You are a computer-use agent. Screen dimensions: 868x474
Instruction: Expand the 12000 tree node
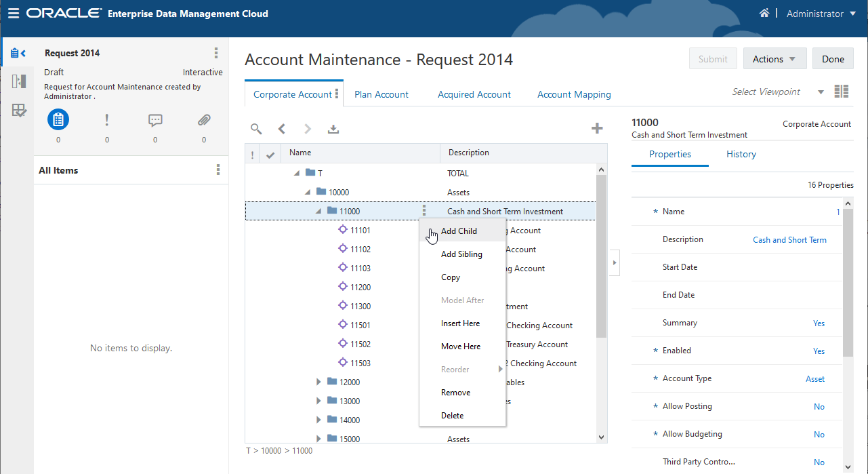point(318,382)
